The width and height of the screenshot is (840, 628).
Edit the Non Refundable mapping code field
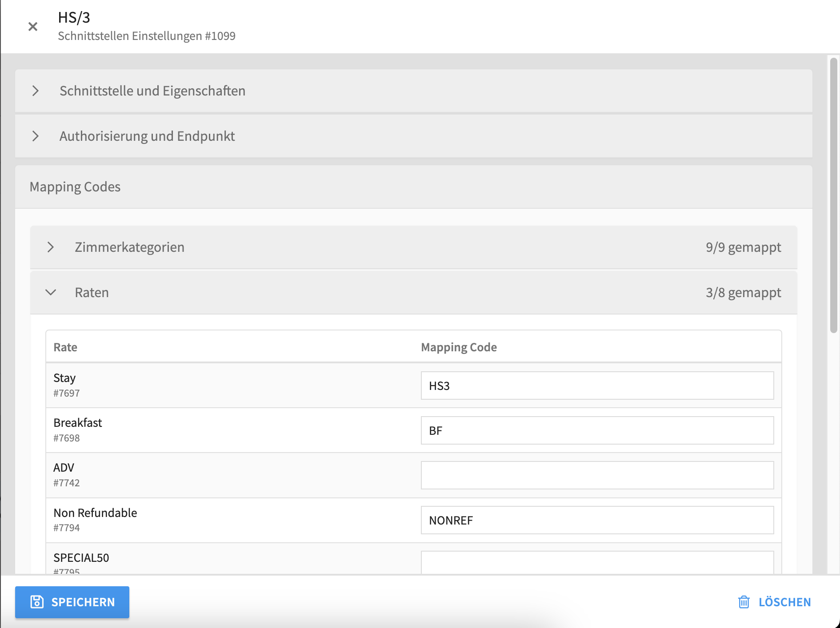[x=597, y=520]
